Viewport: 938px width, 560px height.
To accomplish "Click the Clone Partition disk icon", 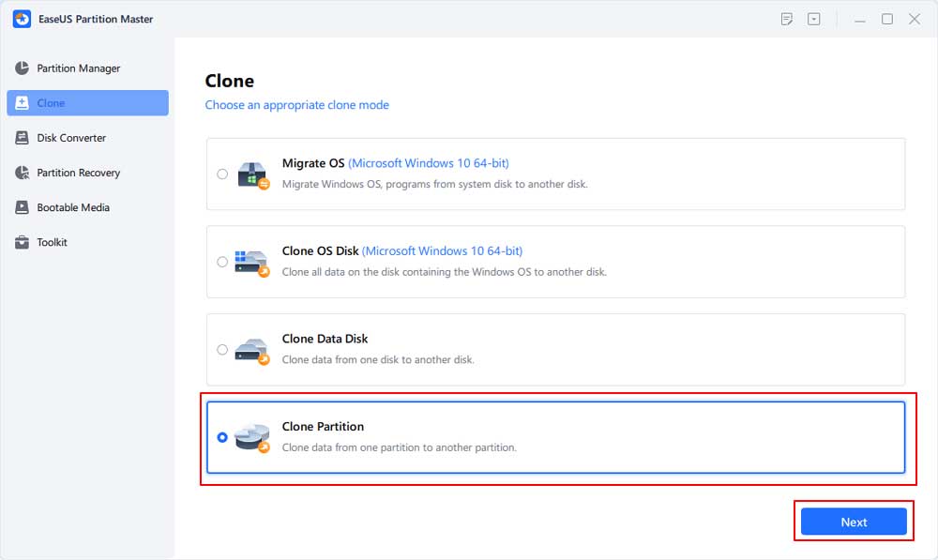I will tap(252, 437).
